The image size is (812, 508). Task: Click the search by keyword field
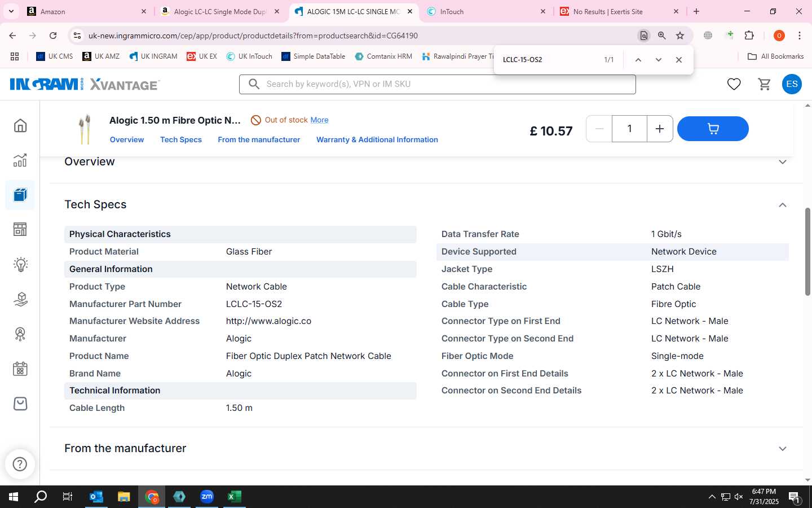tap(438, 84)
